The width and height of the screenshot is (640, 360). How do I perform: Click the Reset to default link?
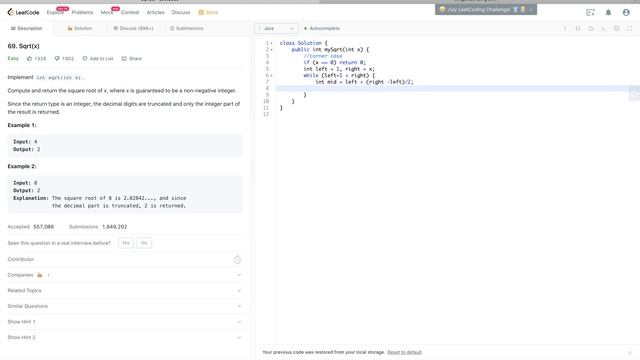[404, 352]
